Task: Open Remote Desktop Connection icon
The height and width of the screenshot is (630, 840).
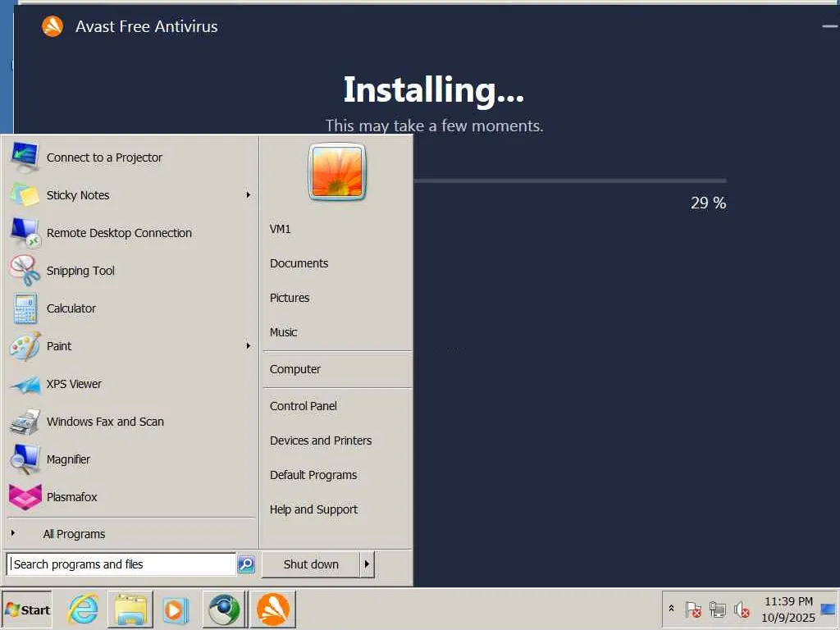Action: tap(25, 233)
